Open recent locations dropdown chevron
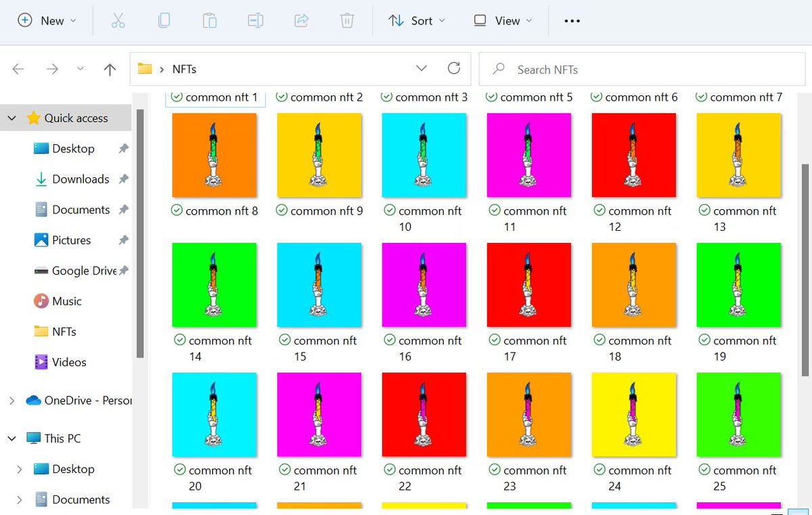The height and width of the screenshot is (515, 812). coord(81,69)
